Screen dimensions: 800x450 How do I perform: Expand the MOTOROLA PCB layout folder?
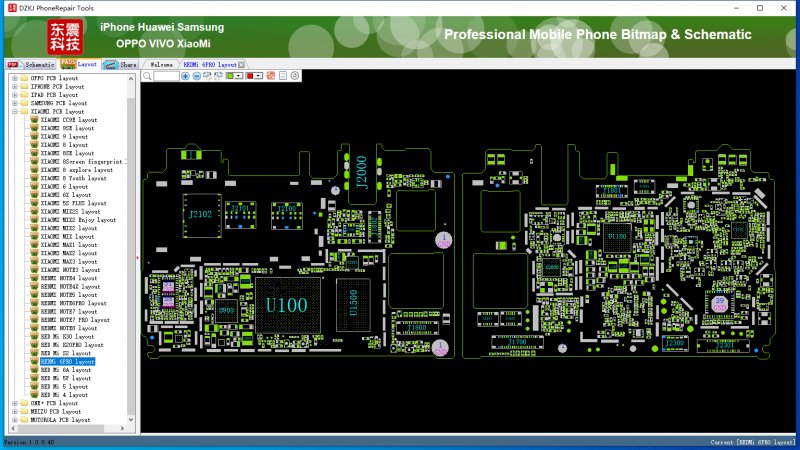pos(14,420)
